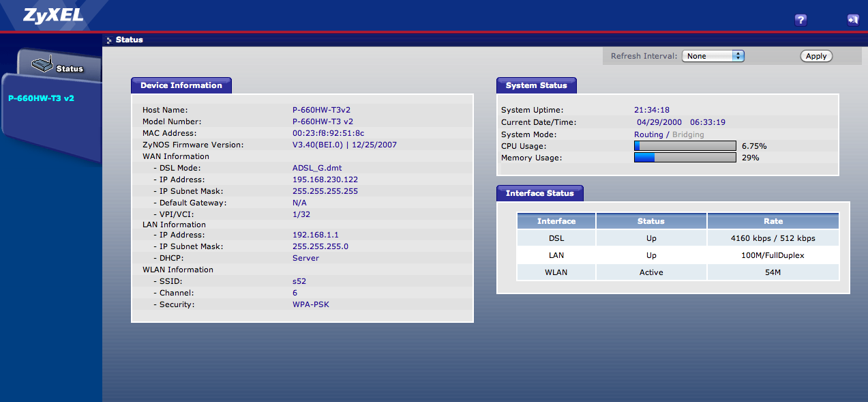Click the CPU Usage progress bar
Image resolution: width=868 pixels, height=402 pixels.
point(685,146)
